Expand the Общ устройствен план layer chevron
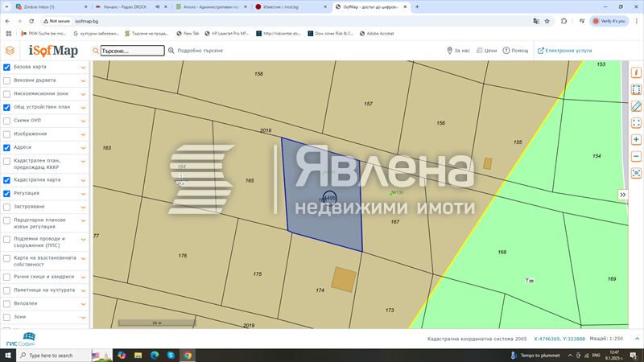This screenshot has width=644, height=362. (x=84, y=108)
